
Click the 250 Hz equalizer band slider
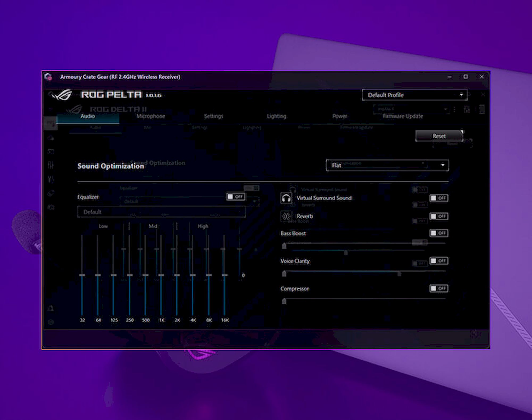130,275
